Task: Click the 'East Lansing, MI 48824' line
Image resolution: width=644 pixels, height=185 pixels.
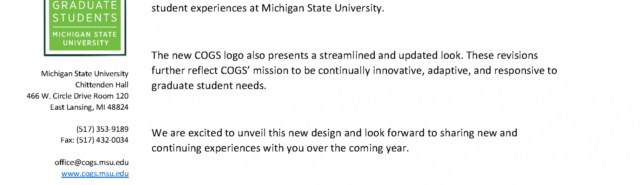Action: [x=89, y=107]
